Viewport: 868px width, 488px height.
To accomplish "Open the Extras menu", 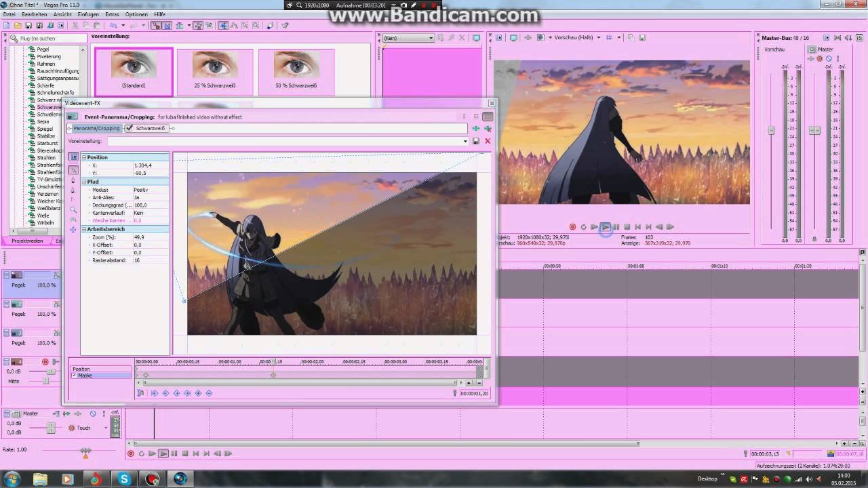I will (x=112, y=14).
